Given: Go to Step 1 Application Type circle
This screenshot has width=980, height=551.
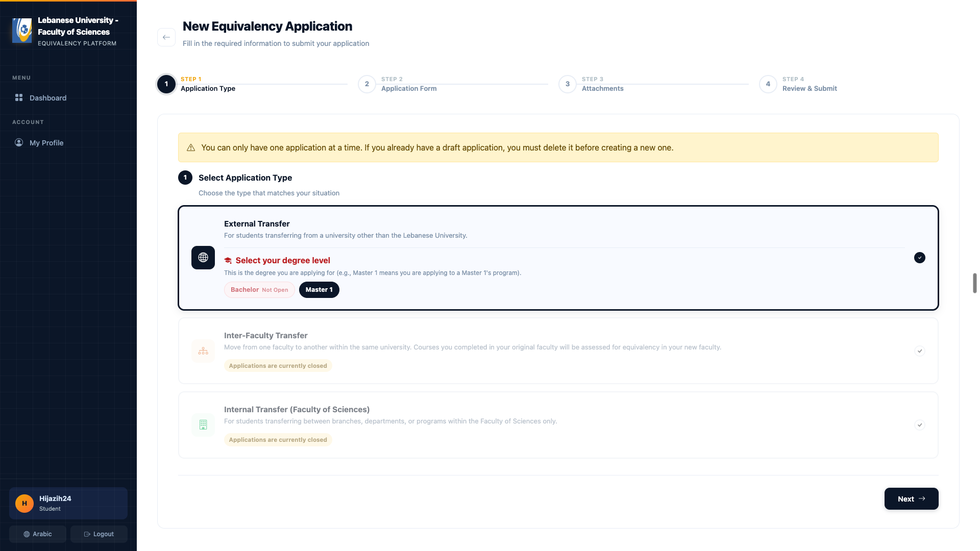Looking at the screenshot, I should click(x=166, y=84).
